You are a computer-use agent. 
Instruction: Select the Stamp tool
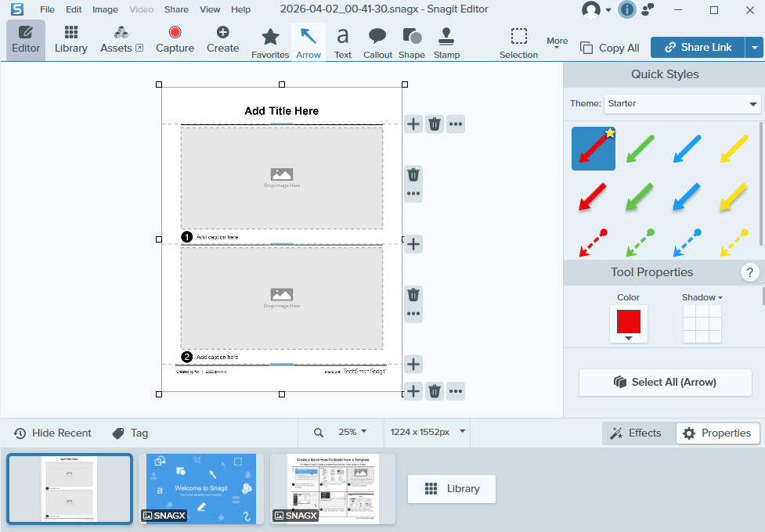446,43
